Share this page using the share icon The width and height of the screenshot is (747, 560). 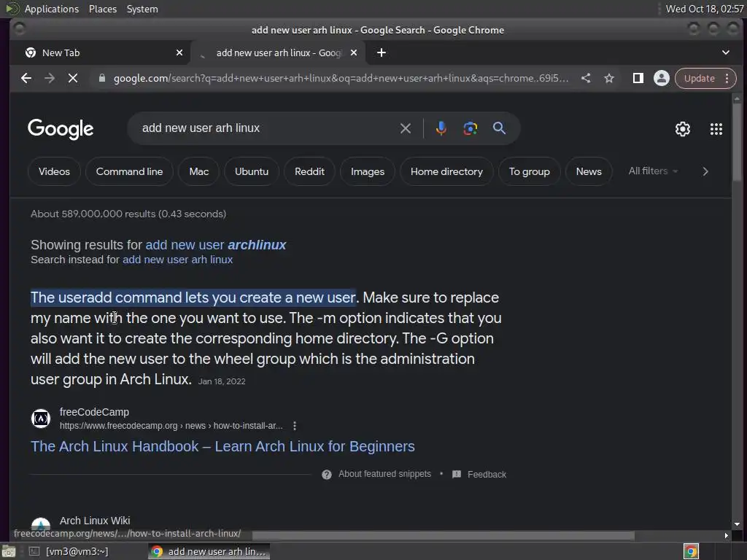586,78
